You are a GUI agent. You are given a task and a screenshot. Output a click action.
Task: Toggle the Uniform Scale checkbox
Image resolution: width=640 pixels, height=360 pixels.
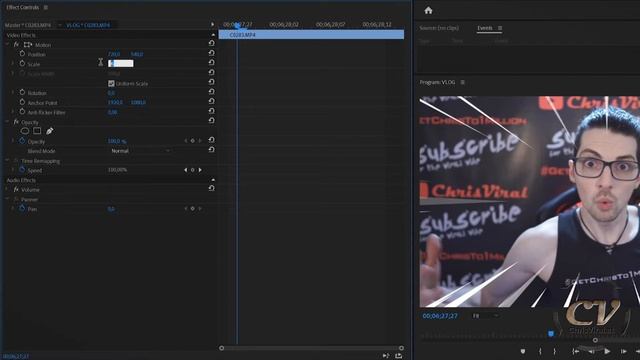point(111,83)
